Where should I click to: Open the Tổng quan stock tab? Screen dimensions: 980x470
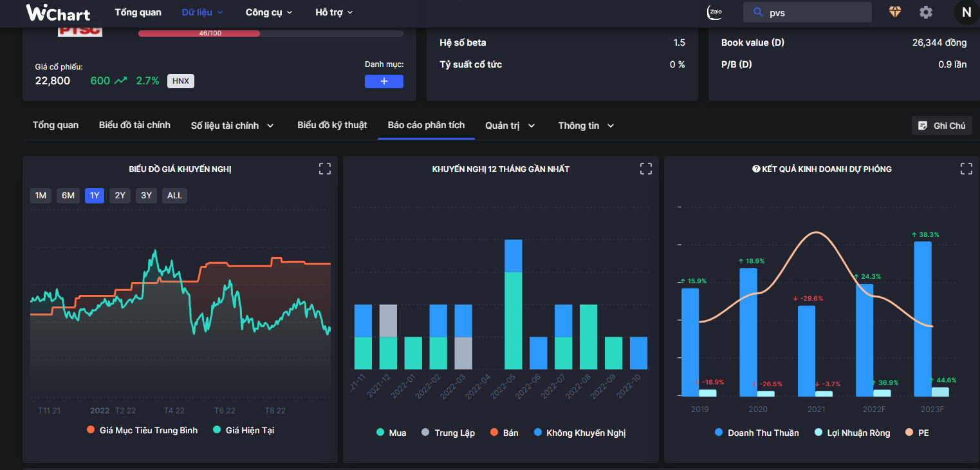tap(55, 125)
